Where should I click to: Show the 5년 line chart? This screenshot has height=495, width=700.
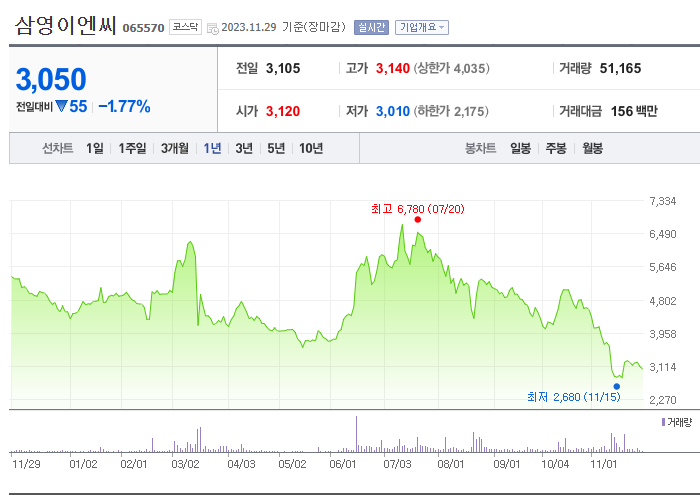point(276,148)
